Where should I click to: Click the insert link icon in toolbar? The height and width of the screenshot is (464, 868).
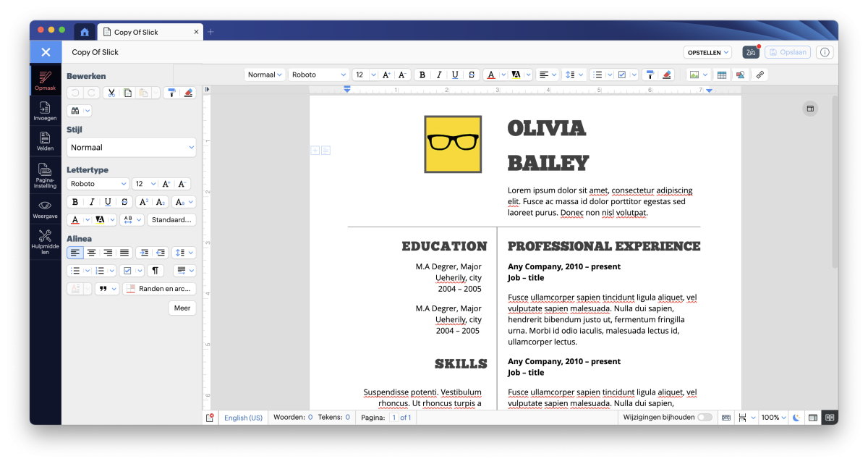[x=759, y=75]
